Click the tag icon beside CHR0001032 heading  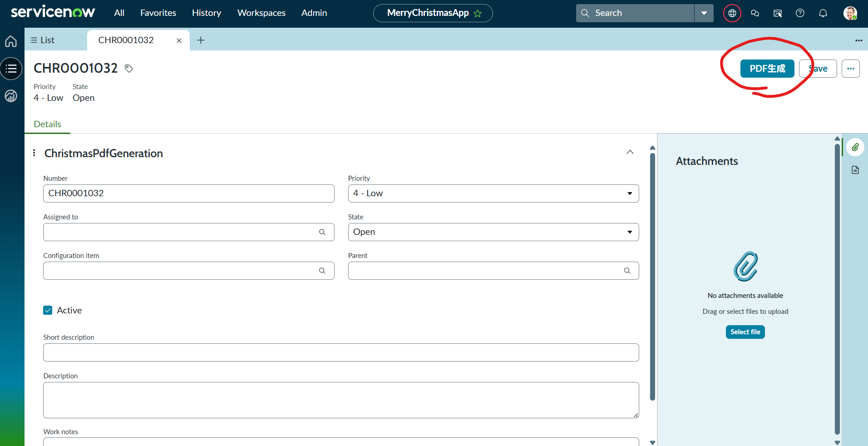pos(129,69)
